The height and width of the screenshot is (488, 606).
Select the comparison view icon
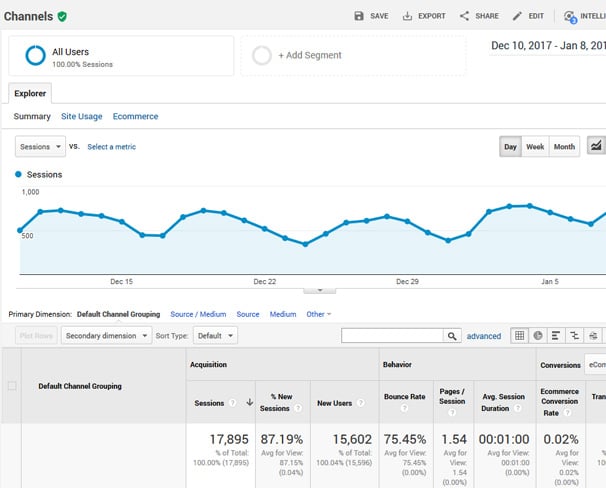(574, 335)
